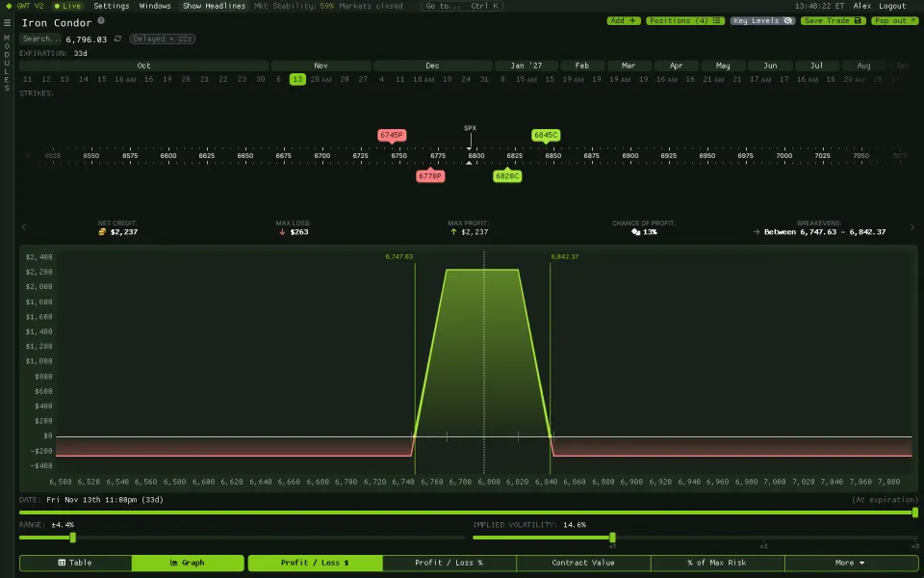
Task: Open the Go to... command box
Action: pos(463,6)
